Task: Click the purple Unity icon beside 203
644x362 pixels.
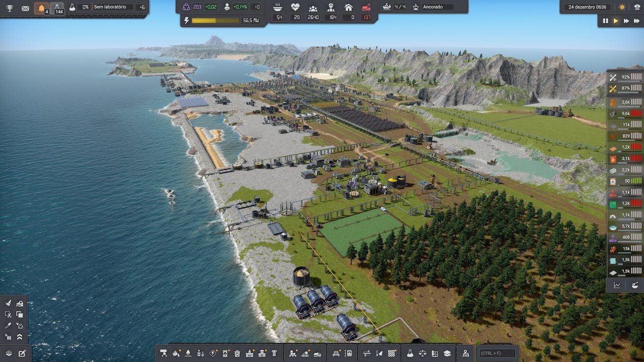Action: pyautogui.click(x=186, y=7)
